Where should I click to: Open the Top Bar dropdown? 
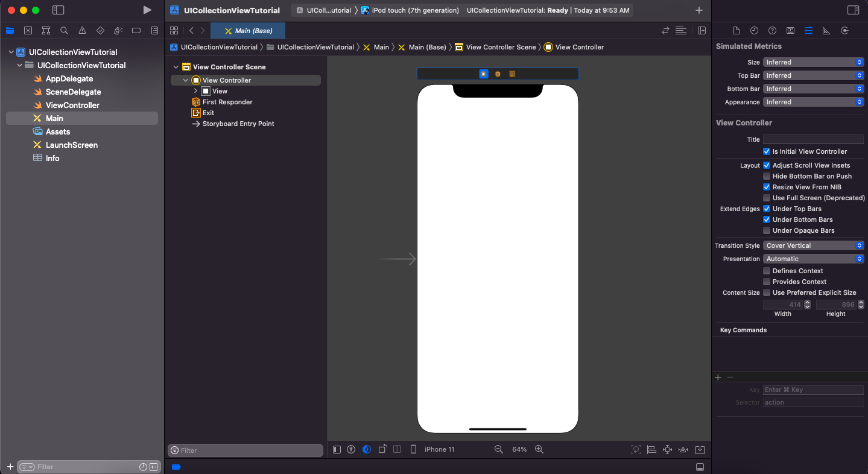[x=813, y=75]
